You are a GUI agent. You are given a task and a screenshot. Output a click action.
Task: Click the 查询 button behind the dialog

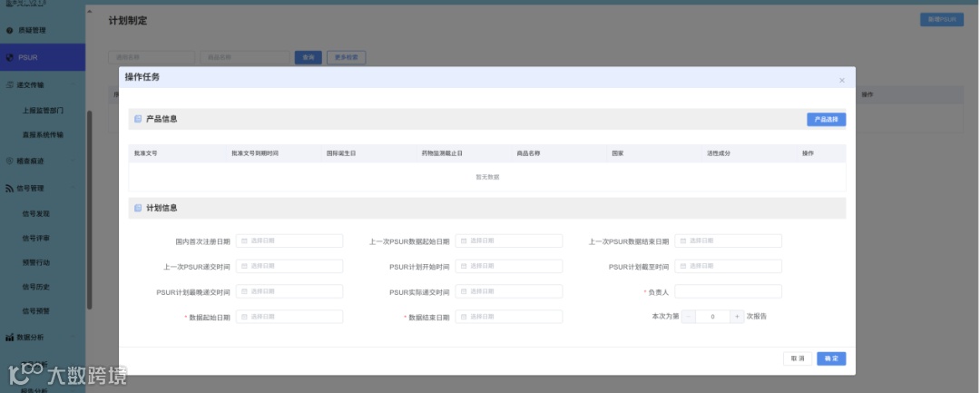309,57
